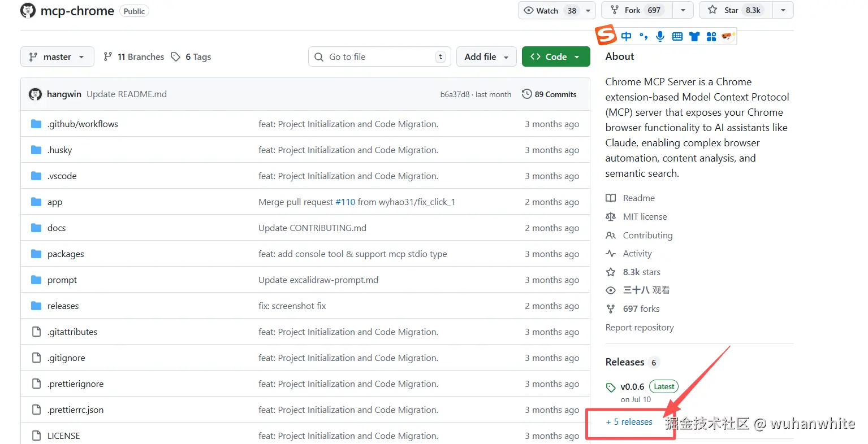Click the releases folder icon
Screen dimensions: 868x444
(x=36, y=306)
